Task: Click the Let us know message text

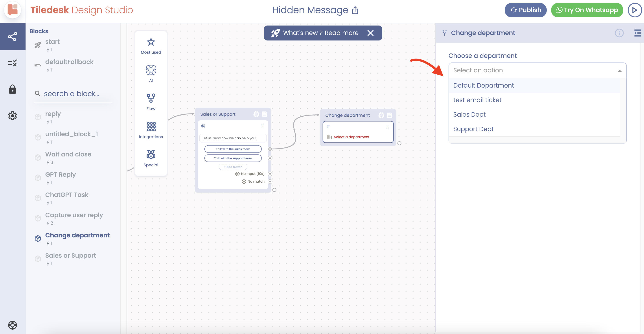Action: tap(233, 138)
